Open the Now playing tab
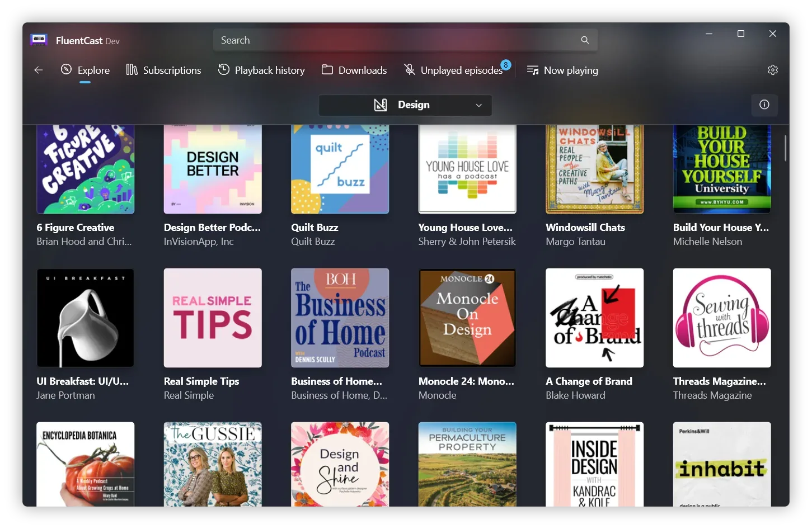The image size is (812, 529). (x=562, y=70)
